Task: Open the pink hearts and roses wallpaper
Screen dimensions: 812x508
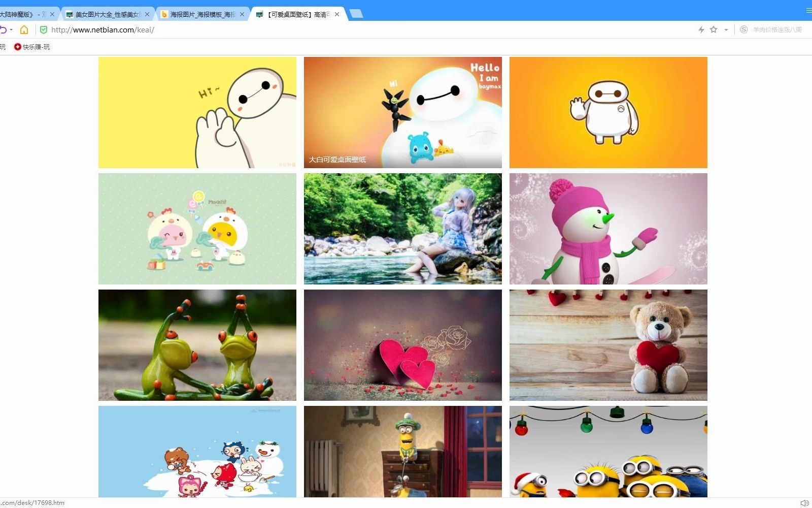Action: (403, 345)
